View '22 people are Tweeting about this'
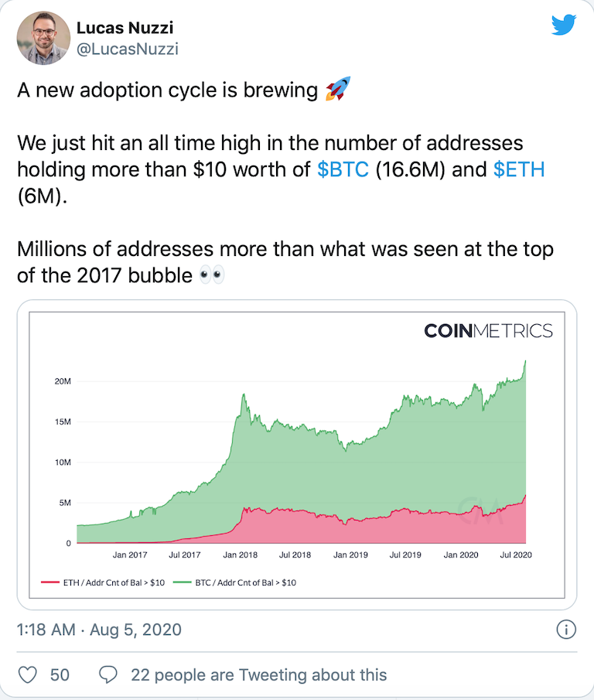Viewport: 594px width, 700px height. coord(259,674)
